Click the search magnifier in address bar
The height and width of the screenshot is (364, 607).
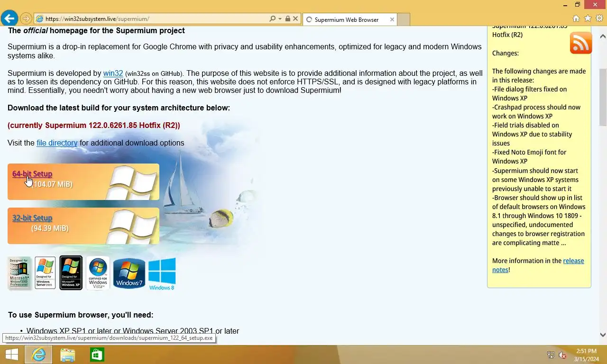click(272, 19)
